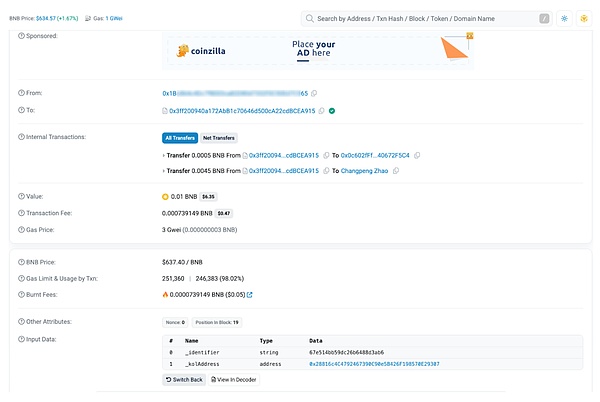Click the green verified checkmark beside To address
This screenshot has width=600, height=402.
click(x=332, y=111)
